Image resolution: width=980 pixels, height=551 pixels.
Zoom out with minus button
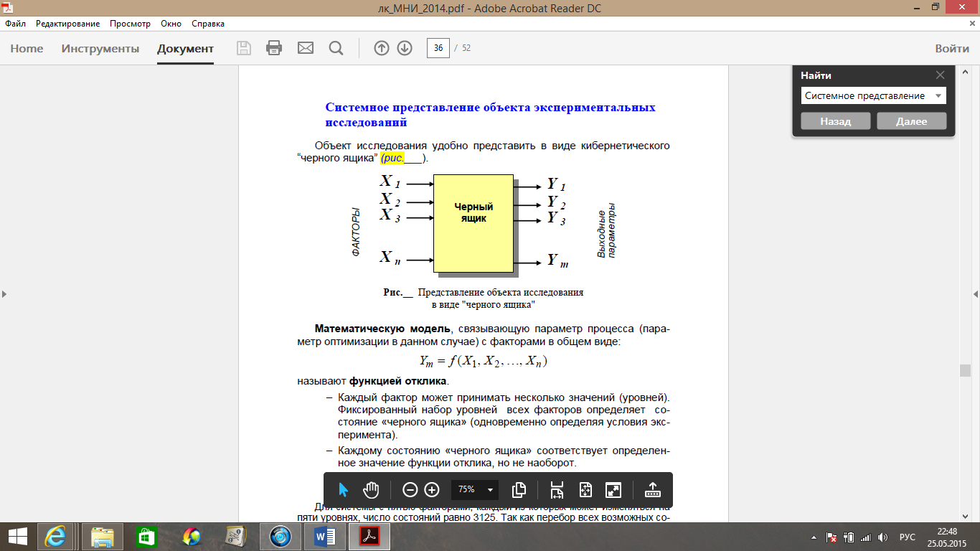410,489
